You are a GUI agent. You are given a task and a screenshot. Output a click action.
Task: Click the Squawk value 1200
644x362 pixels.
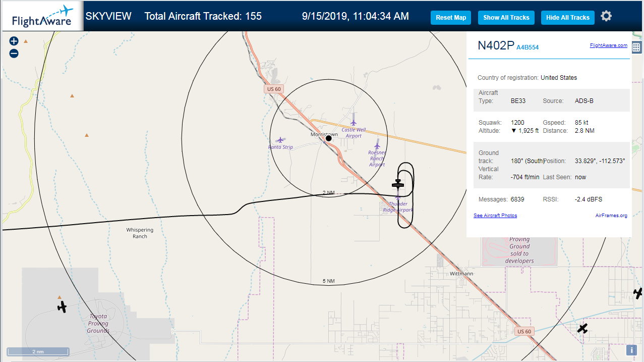point(517,123)
